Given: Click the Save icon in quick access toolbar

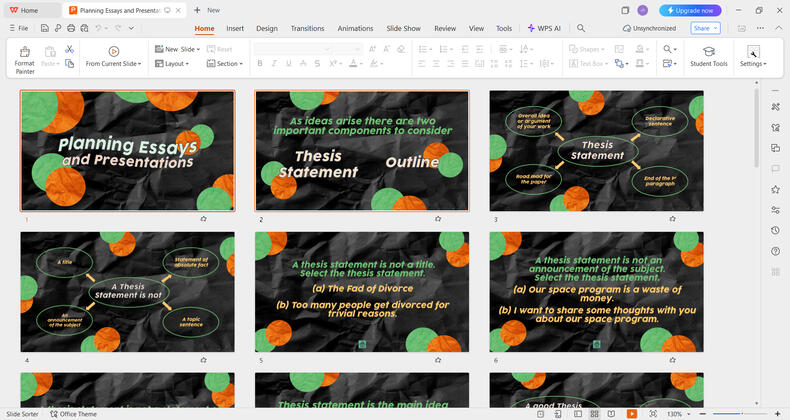Looking at the screenshot, I should tap(45, 28).
